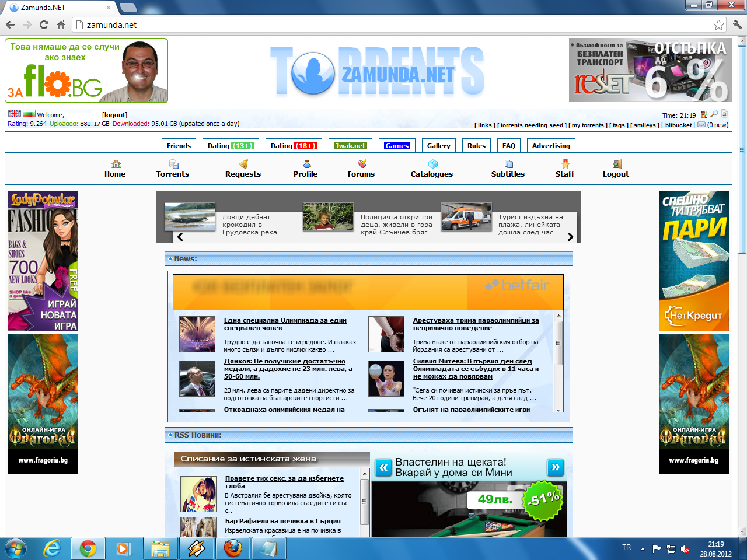
Task: Go to previous deal with left chevron
Action: point(383,467)
